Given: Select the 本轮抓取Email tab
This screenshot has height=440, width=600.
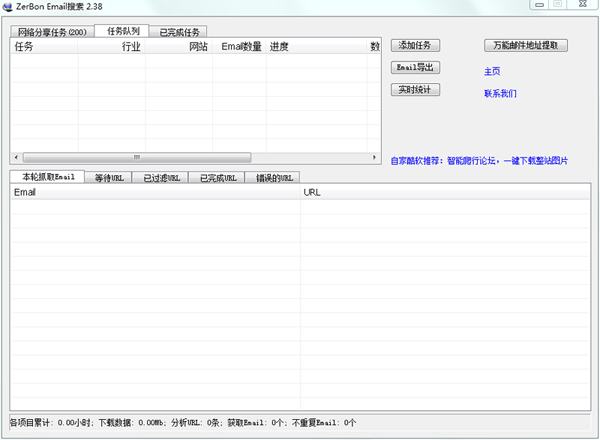Looking at the screenshot, I should pos(48,177).
